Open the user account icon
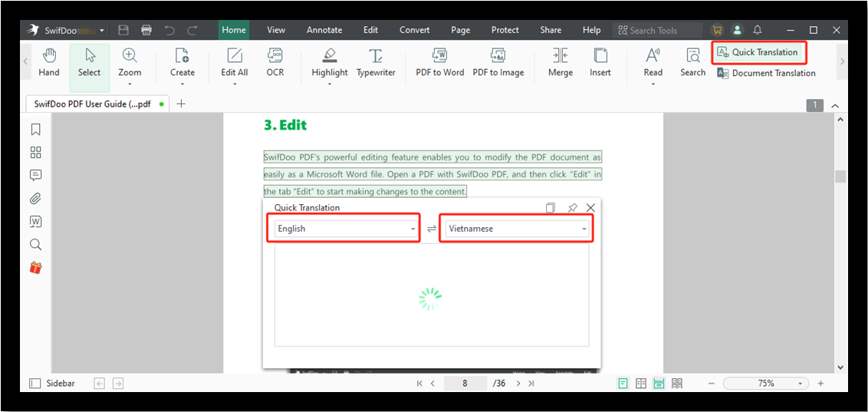The width and height of the screenshot is (868, 412). [737, 30]
